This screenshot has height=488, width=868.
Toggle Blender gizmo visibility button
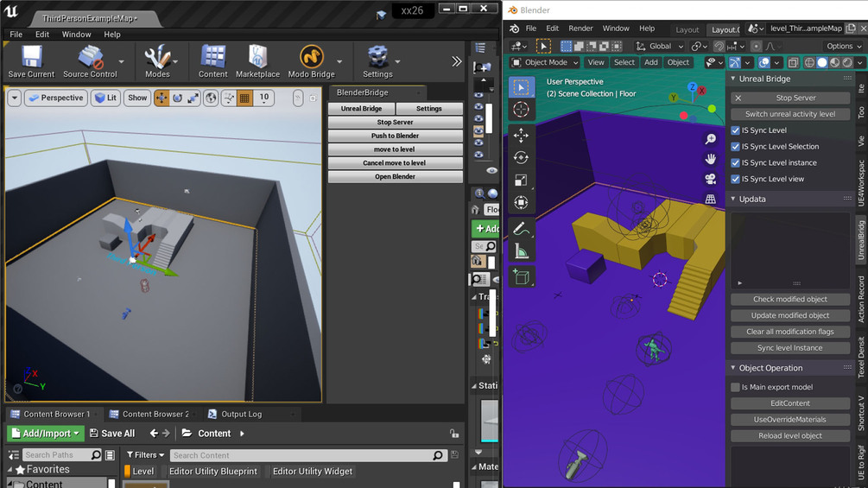[735, 62]
